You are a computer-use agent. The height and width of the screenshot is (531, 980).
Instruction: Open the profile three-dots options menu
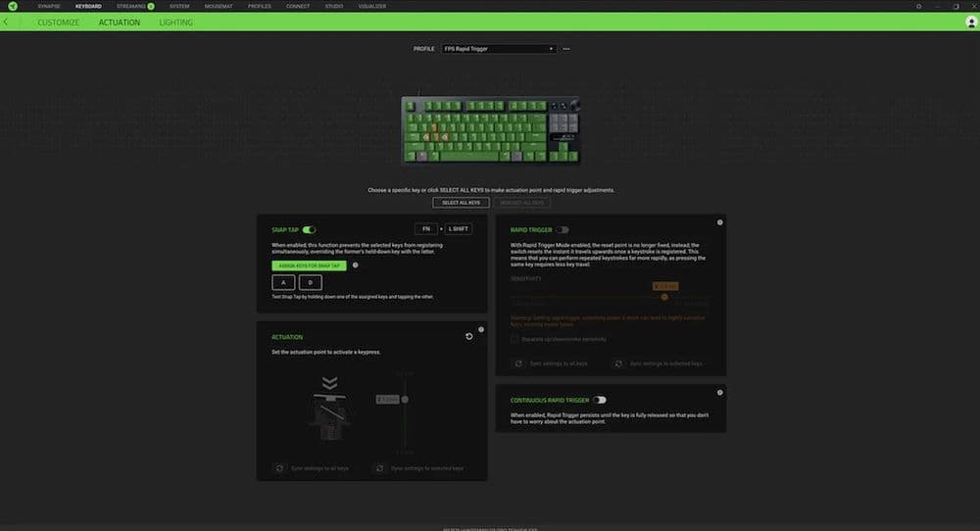click(566, 49)
